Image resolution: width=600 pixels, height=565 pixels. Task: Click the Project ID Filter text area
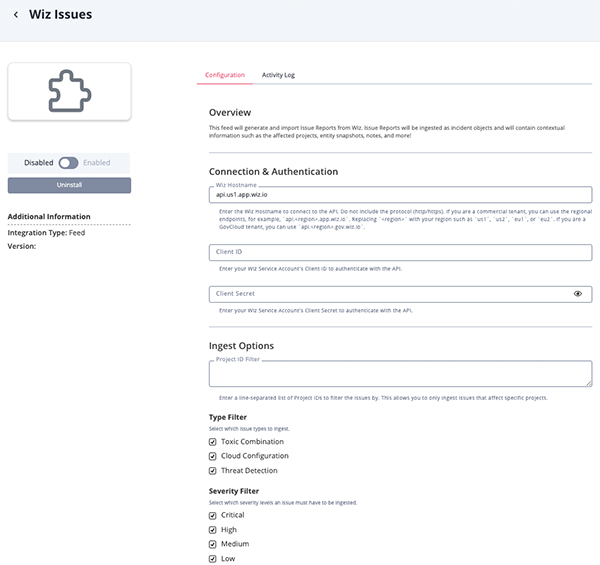400,375
